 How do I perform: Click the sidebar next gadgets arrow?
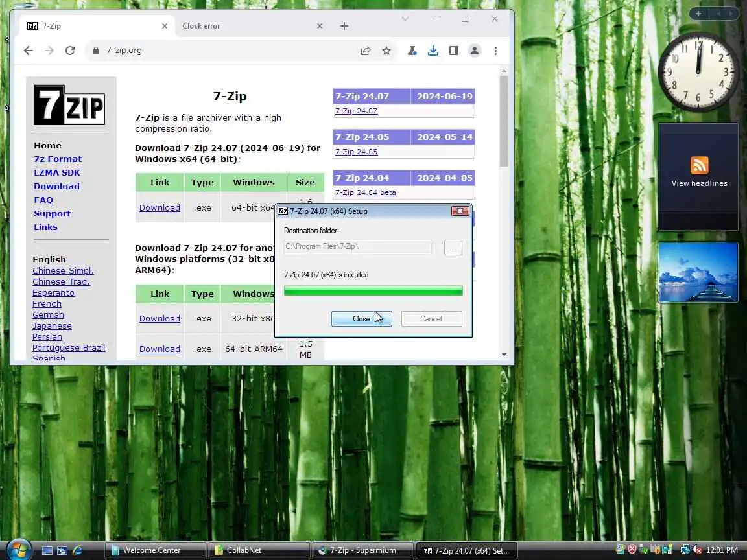coord(731,14)
